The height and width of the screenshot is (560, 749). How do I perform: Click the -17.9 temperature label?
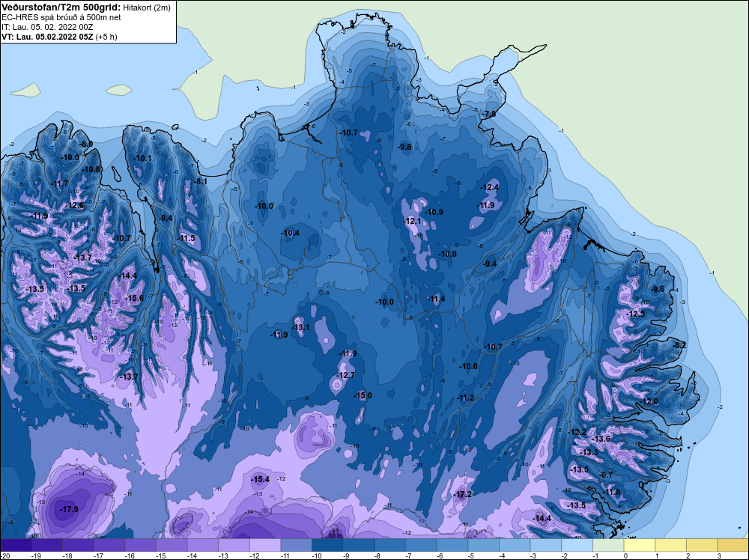(69, 509)
